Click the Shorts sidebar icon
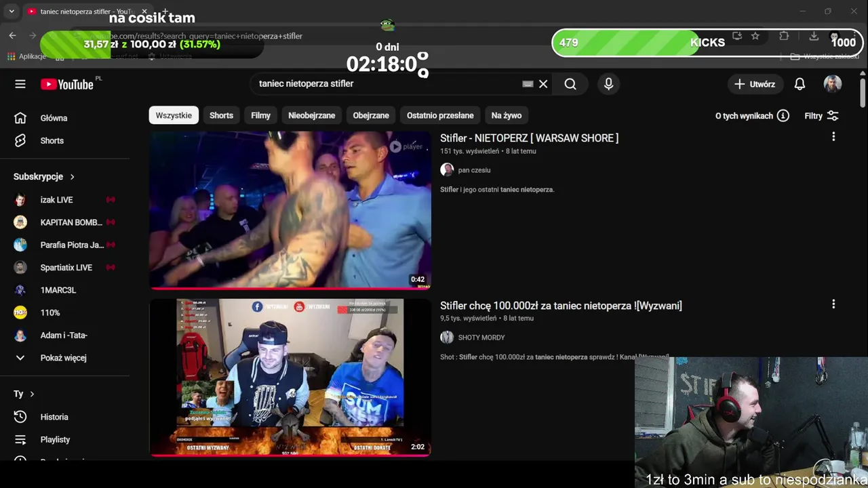Viewport: 868px width, 488px height. click(x=20, y=141)
